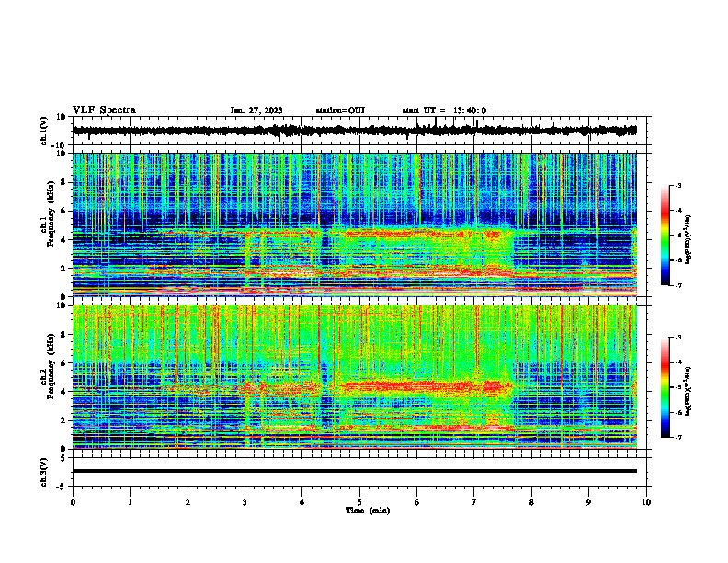Screen dimensions: 728x563
Task: Click the time axis tick label "0"
Action: click(x=73, y=502)
